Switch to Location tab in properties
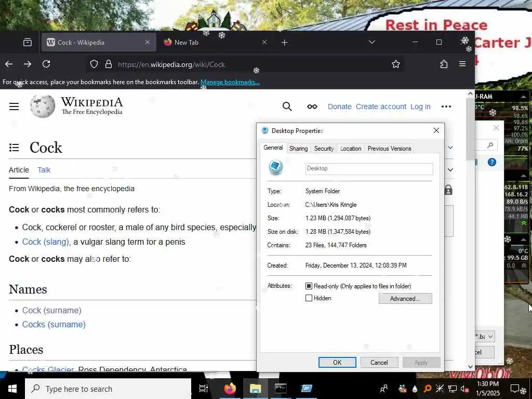 pyautogui.click(x=351, y=149)
